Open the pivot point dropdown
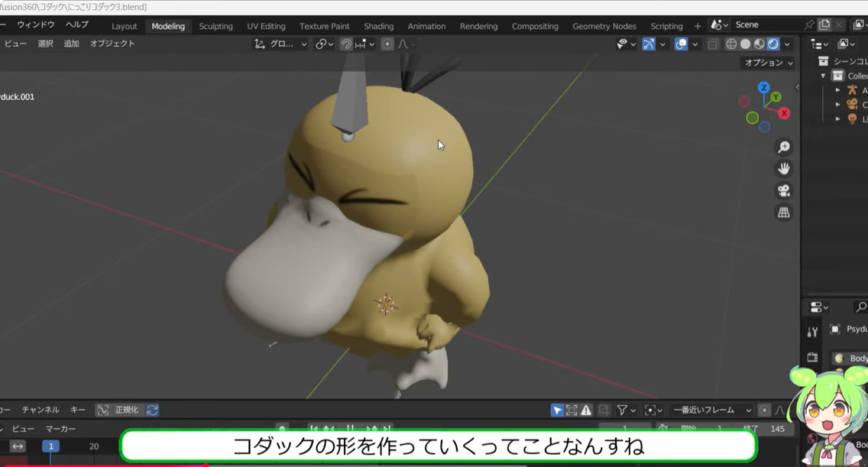This screenshot has height=467, width=868. 325,44
